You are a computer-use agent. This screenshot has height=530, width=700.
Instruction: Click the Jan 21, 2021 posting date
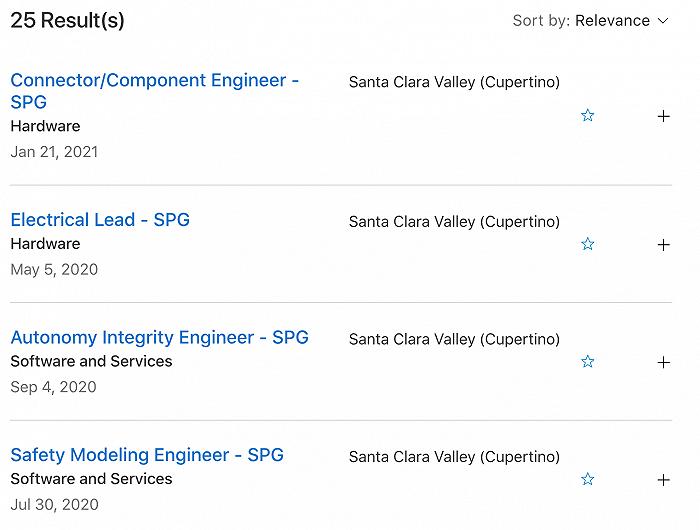pyautogui.click(x=54, y=152)
